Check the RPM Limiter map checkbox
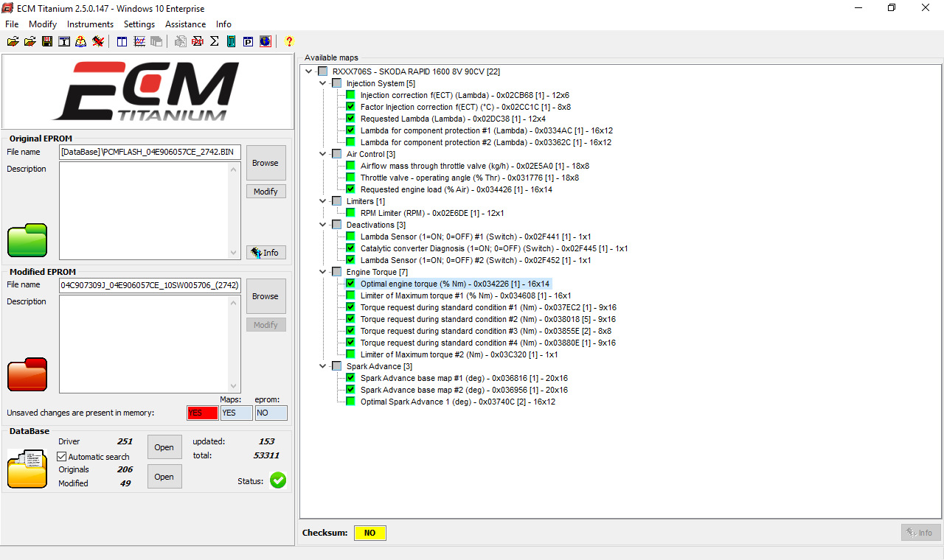Viewport: 944px width, 560px height. 350,213
